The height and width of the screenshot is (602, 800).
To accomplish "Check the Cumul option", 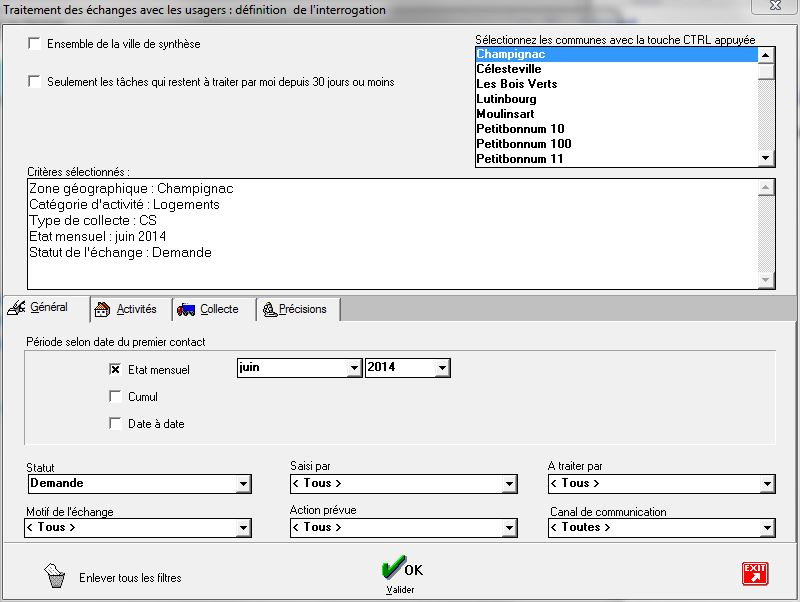I will point(115,396).
